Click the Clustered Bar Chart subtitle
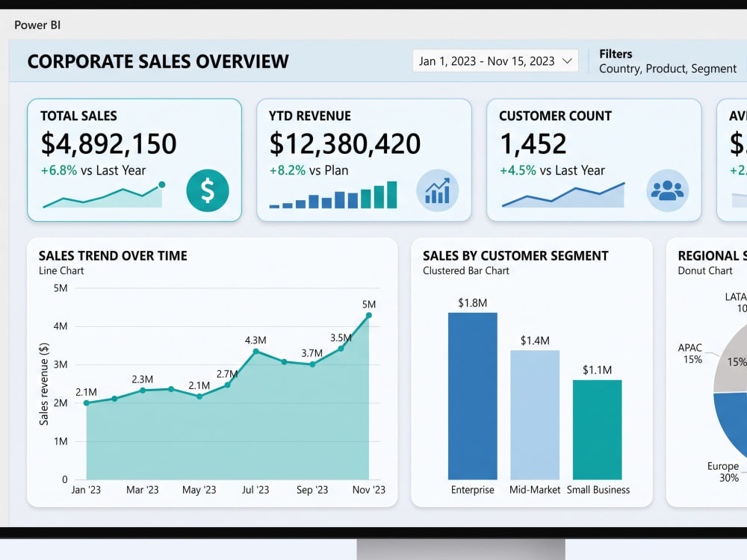The width and height of the screenshot is (747, 560). [466, 271]
